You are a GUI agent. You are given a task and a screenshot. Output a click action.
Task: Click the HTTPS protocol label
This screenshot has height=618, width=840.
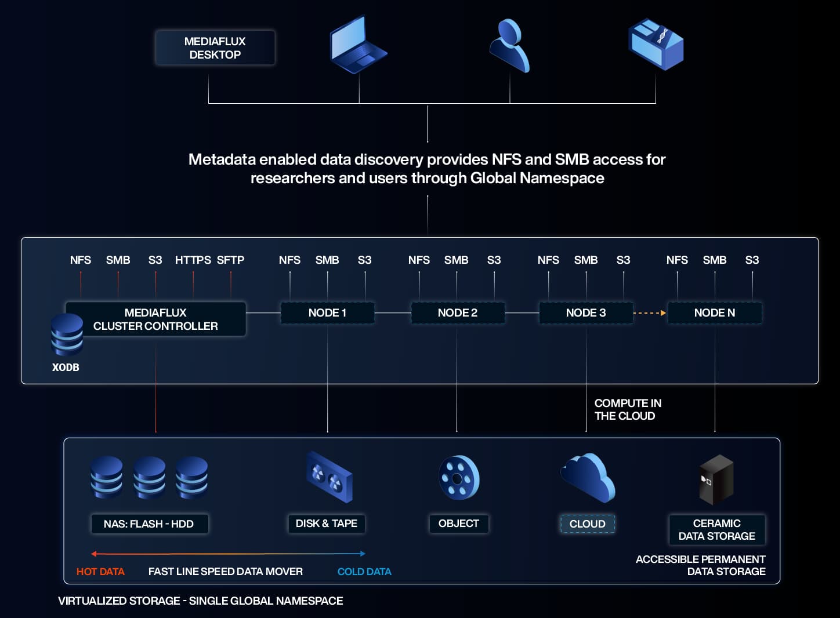[193, 260]
